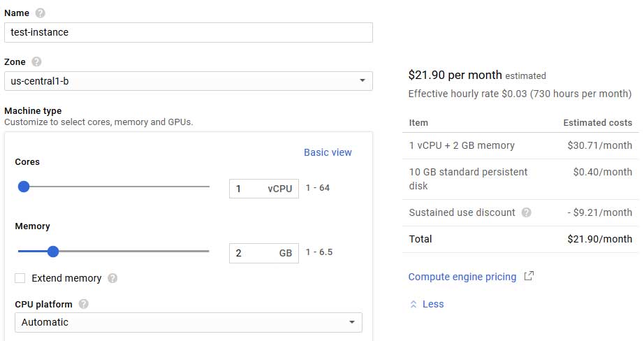Click the CPU platform help icon

[84, 304]
